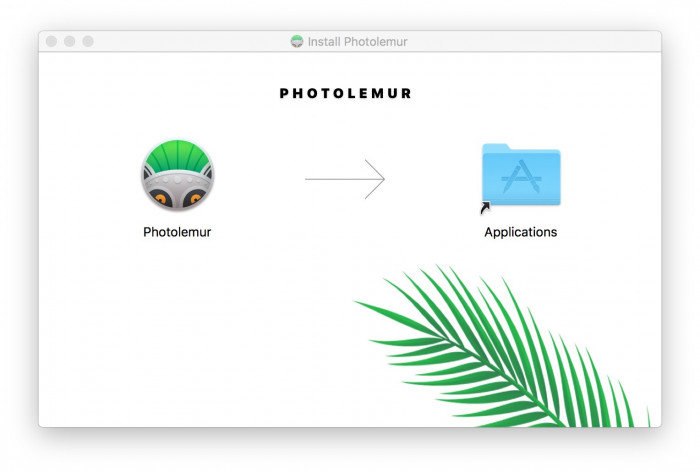Image resolution: width=700 pixels, height=473 pixels.
Task: Select the Applications label under the folder
Action: tap(521, 232)
